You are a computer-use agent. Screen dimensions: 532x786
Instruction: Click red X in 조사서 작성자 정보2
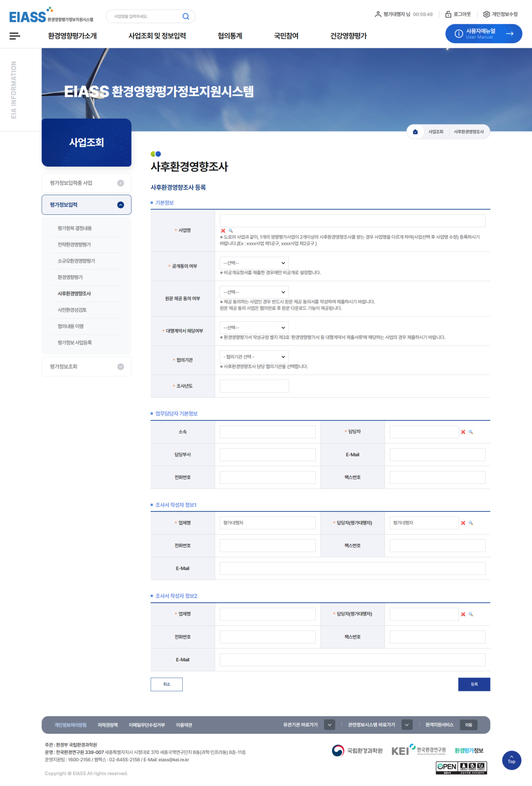pyautogui.click(x=463, y=615)
